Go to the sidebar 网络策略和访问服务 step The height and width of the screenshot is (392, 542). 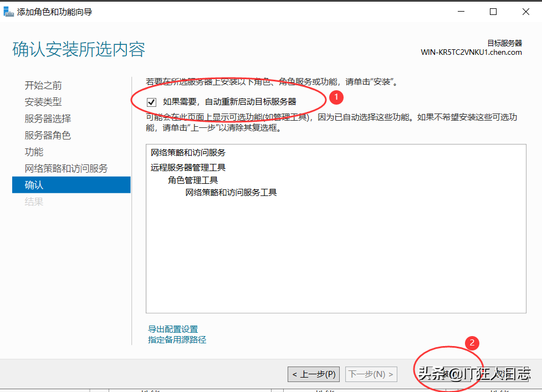click(x=66, y=168)
